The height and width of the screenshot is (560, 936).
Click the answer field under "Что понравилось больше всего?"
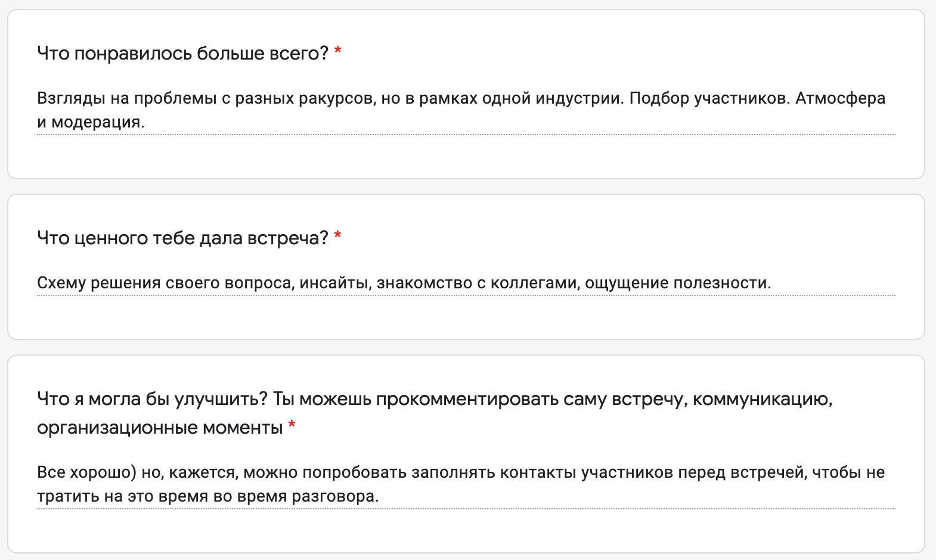(465, 110)
